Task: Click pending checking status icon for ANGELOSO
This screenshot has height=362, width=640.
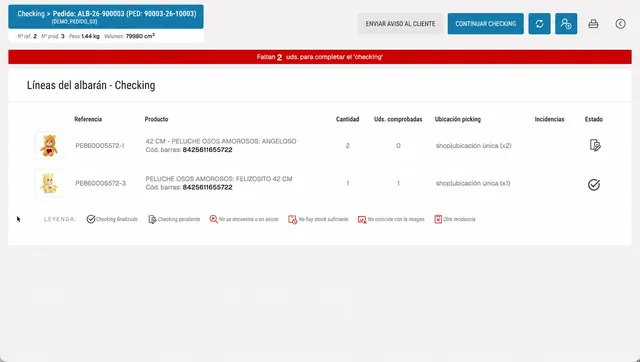Action: tap(595, 145)
